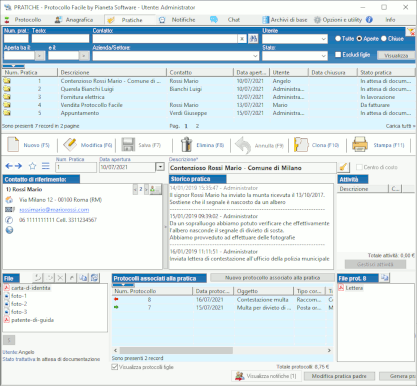
Task: Click the Elimina (F8) trash icon
Action: coord(186,145)
